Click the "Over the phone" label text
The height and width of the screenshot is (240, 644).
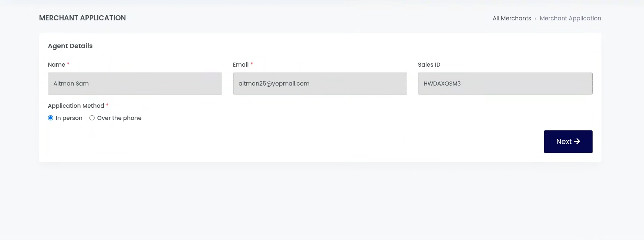pyautogui.click(x=119, y=118)
